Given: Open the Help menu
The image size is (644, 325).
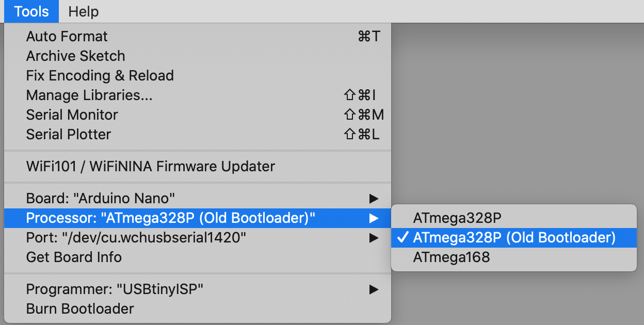Looking at the screenshot, I should 83,11.
